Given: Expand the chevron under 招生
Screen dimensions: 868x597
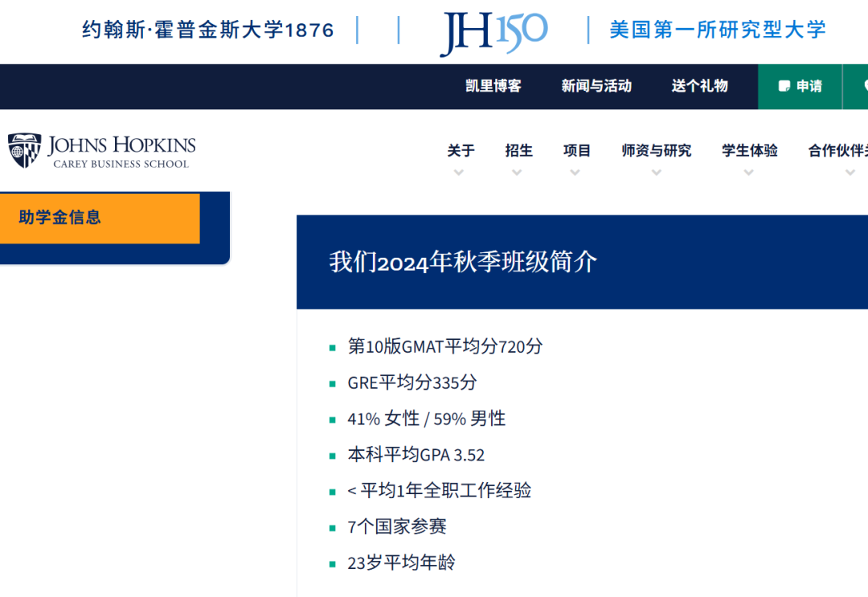Looking at the screenshot, I should point(517,173).
